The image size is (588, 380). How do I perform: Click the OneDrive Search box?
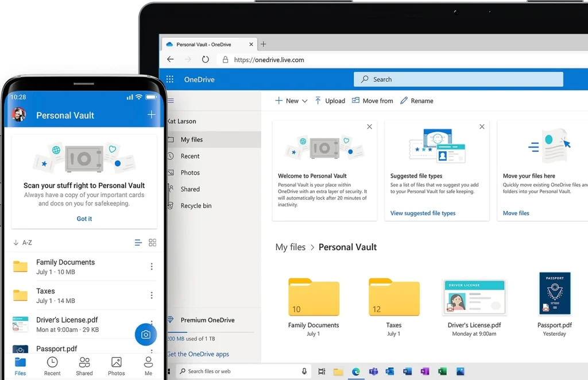(x=458, y=79)
